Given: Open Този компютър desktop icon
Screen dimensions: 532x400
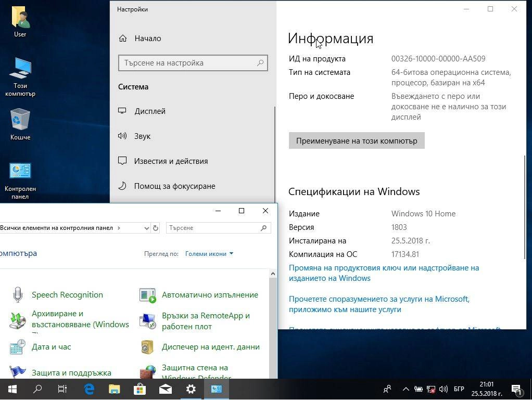Looking at the screenshot, I should pos(20,76).
